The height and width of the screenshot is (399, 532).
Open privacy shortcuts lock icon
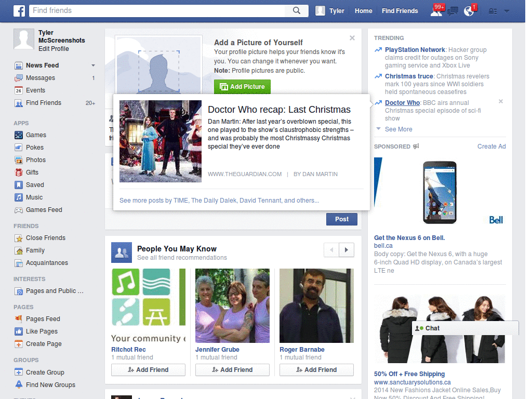[493, 11]
